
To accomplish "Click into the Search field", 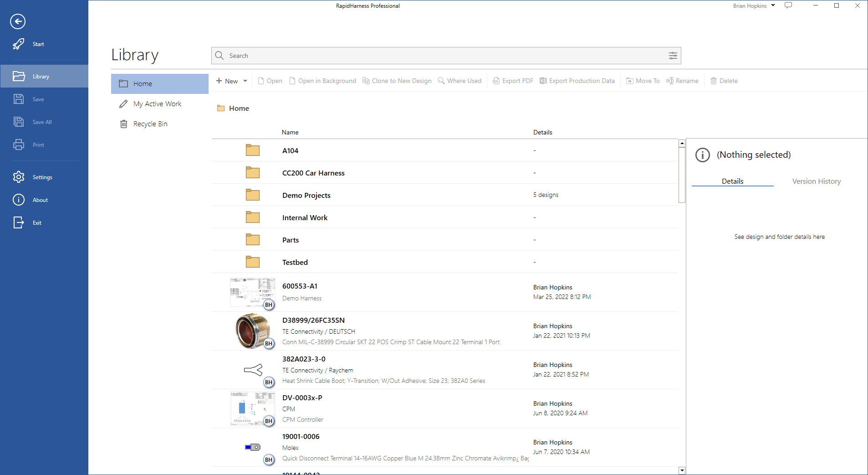I will pyautogui.click(x=446, y=56).
